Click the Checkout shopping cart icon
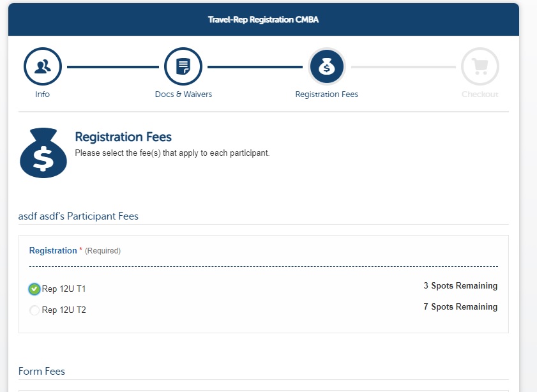The image size is (537, 392). pyautogui.click(x=480, y=66)
